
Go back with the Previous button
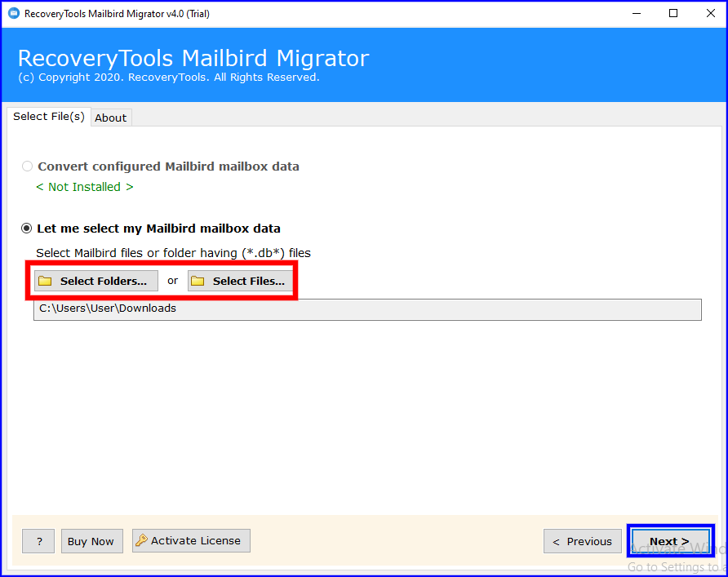click(x=582, y=541)
